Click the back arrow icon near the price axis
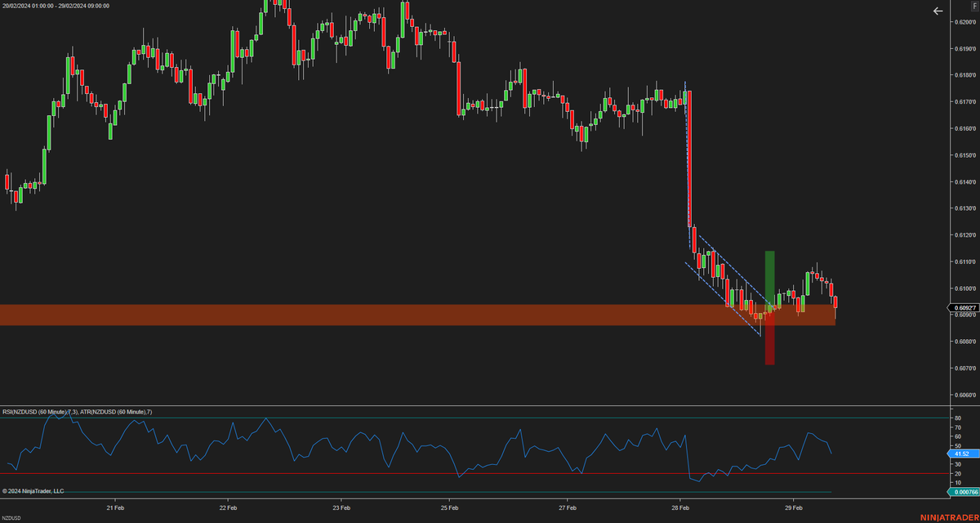Viewport: 980px width, 523px height. pos(938,11)
